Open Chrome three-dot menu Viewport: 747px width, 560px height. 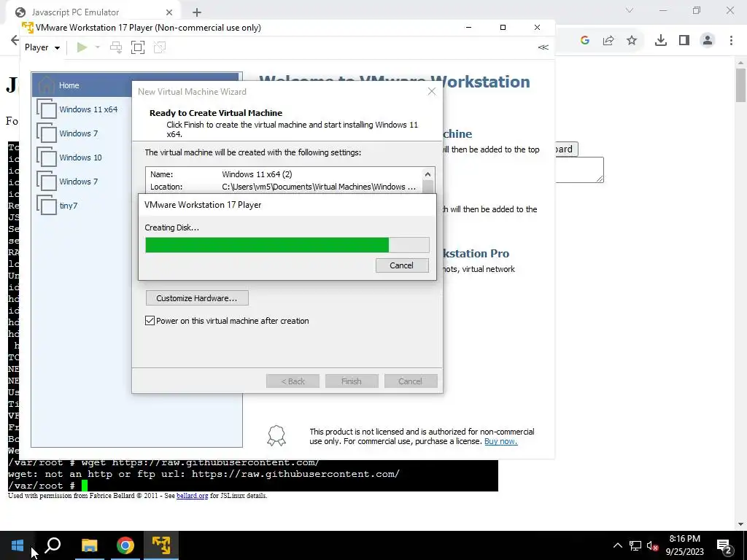point(731,41)
